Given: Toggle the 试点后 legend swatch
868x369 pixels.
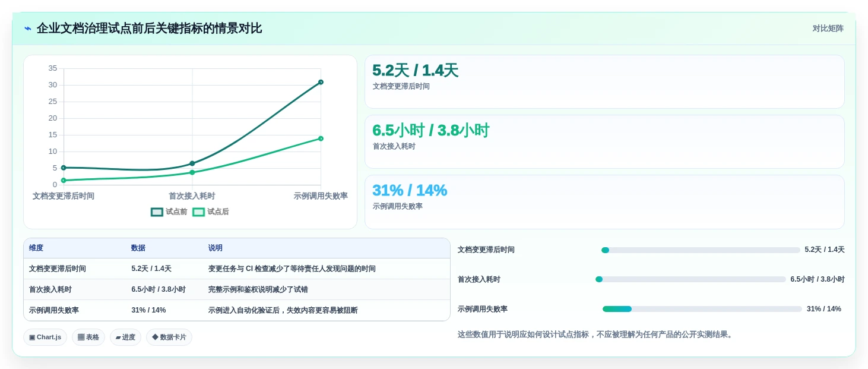Looking at the screenshot, I should [198, 212].
